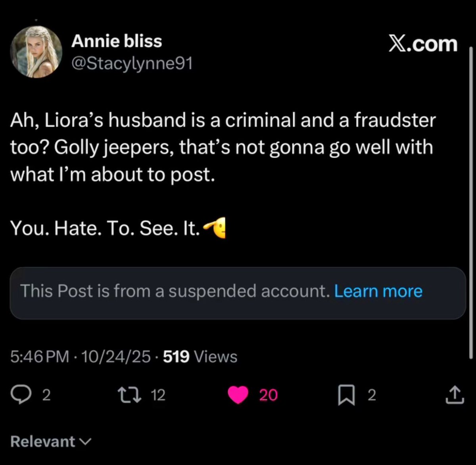476x465 pixels.
Task: Click the share upload icon
Action: (x=455, y=395)
